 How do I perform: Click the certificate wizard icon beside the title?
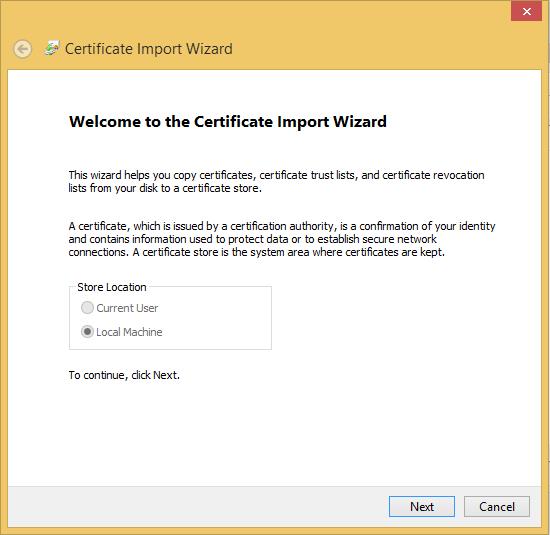(x=52, y=48)
